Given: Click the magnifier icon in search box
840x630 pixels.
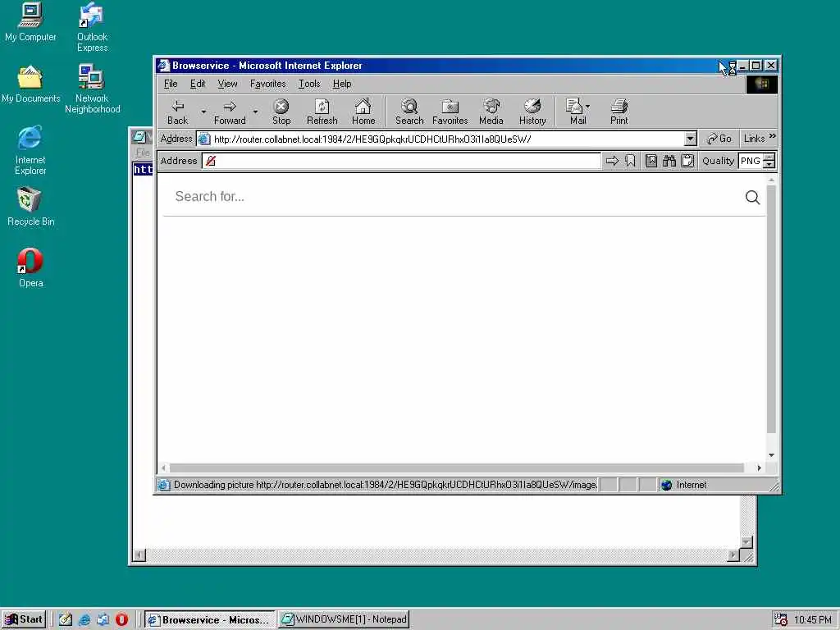Looking at the screenshot, I should (x=752, y=197).
